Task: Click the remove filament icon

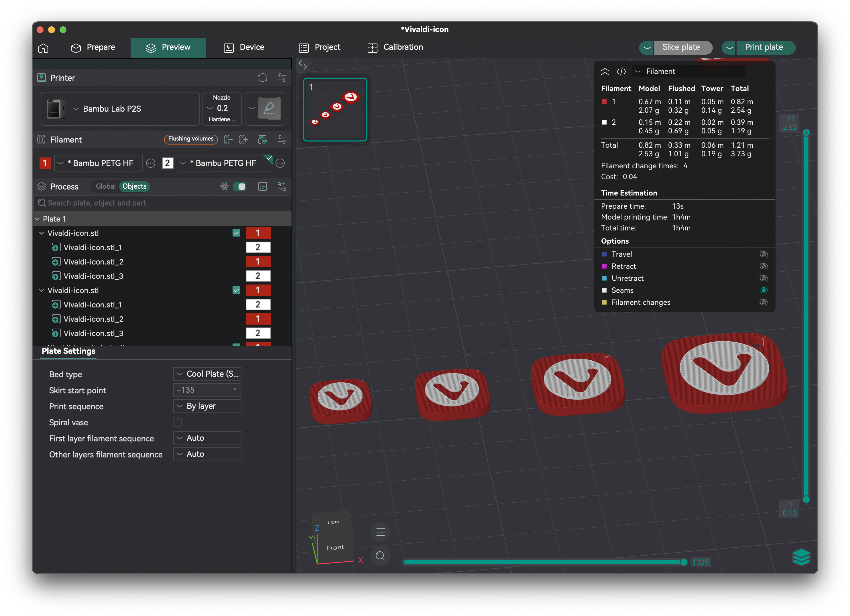Action: (228, 140)
